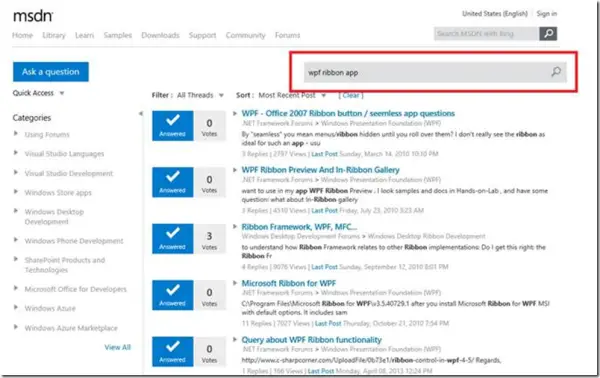Click the 3 Votes box on Ribbon Framework thread
The height and width of the screenshot is (378, 600).
click(x=209, y=239)
